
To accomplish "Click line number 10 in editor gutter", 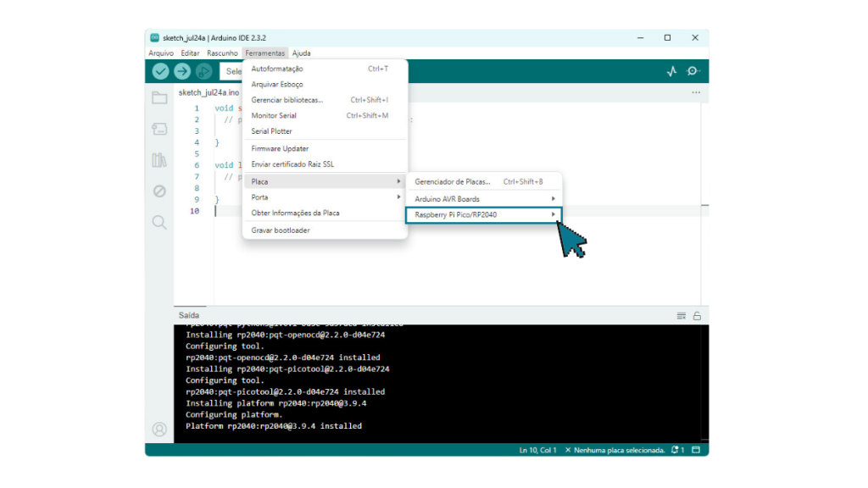I will (194, 211).
